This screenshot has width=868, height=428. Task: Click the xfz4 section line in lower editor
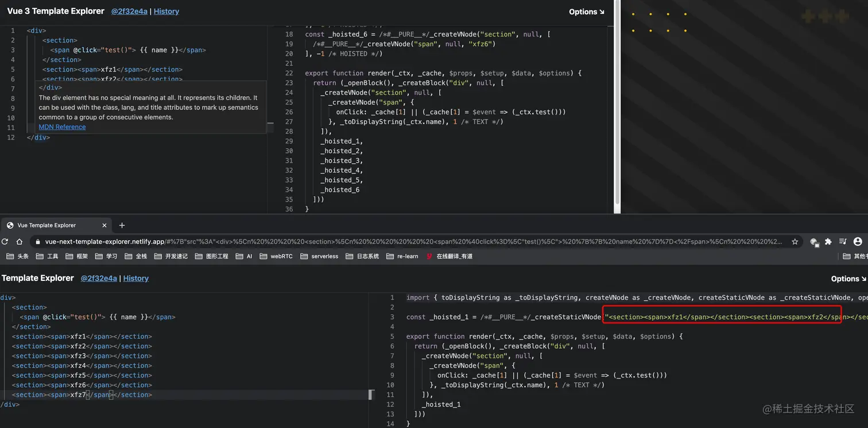pyautogui.click(x=82, y=365)
